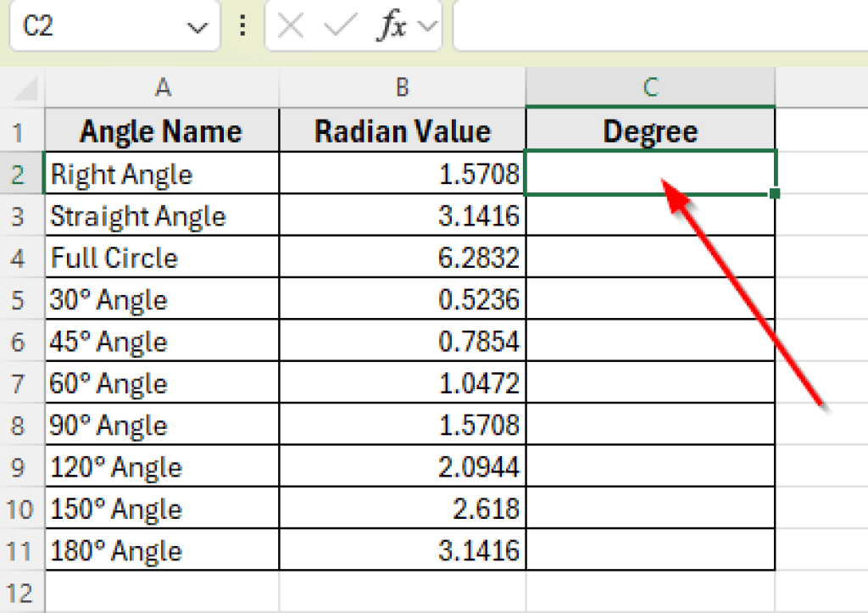Open the Name Box dropdown arrow
This screenshot has width=868, height=613.
pyautogui.click(x=194, y=25)
